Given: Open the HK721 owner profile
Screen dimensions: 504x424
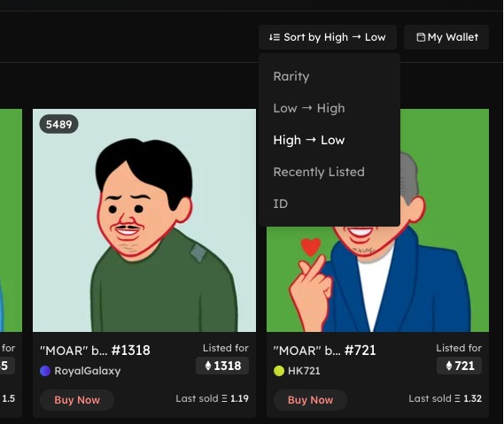Looking at the screenshot, I should (304, 371).
